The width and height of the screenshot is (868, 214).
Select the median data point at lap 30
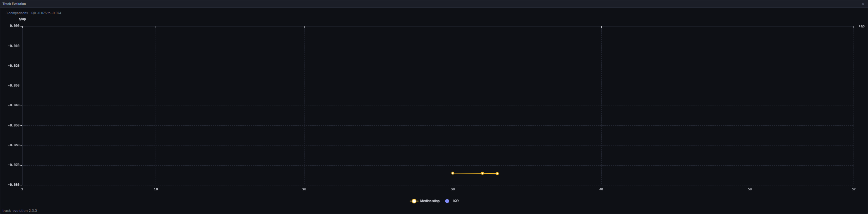coord(453,173)
